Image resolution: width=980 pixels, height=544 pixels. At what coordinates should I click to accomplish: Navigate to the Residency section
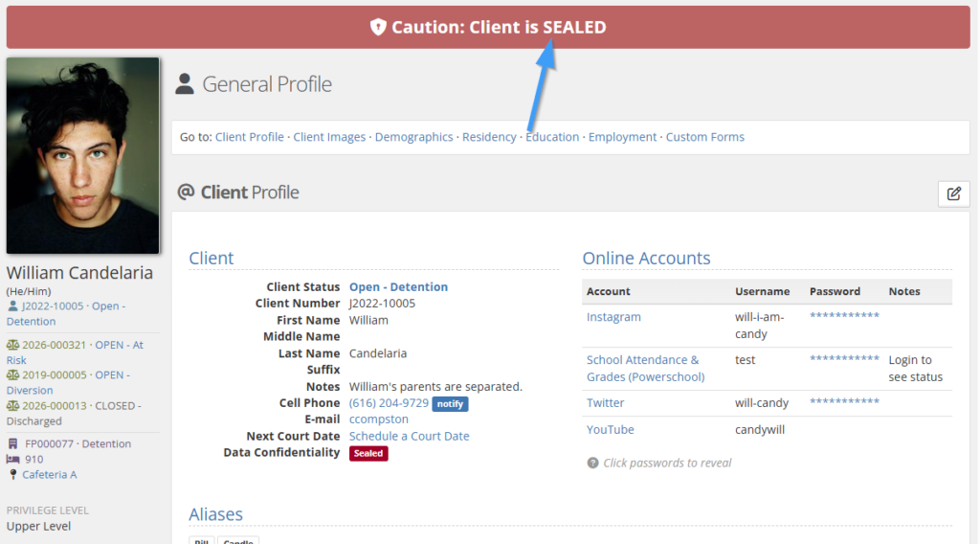[489, 137]
